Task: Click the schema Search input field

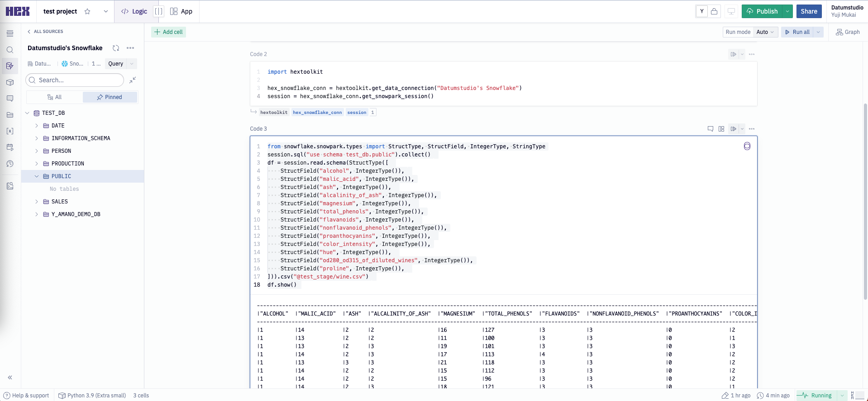Action: pyautogui.click(x=75, y=80)
